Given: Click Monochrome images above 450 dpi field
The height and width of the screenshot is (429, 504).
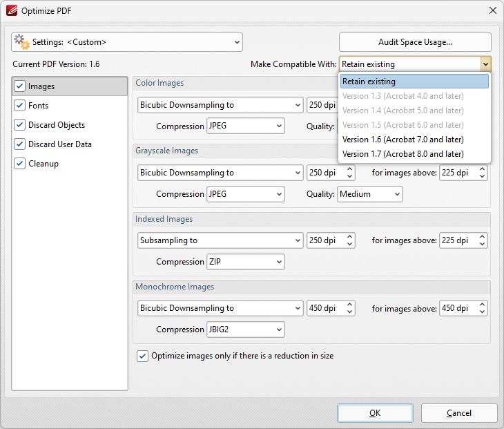Looking at the screenshot, I should [458, 308].
